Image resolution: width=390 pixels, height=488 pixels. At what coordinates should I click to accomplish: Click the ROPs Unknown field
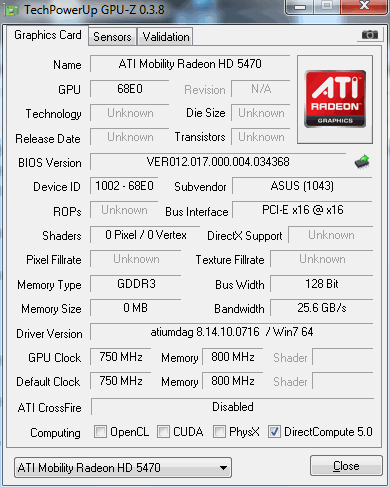124,210
